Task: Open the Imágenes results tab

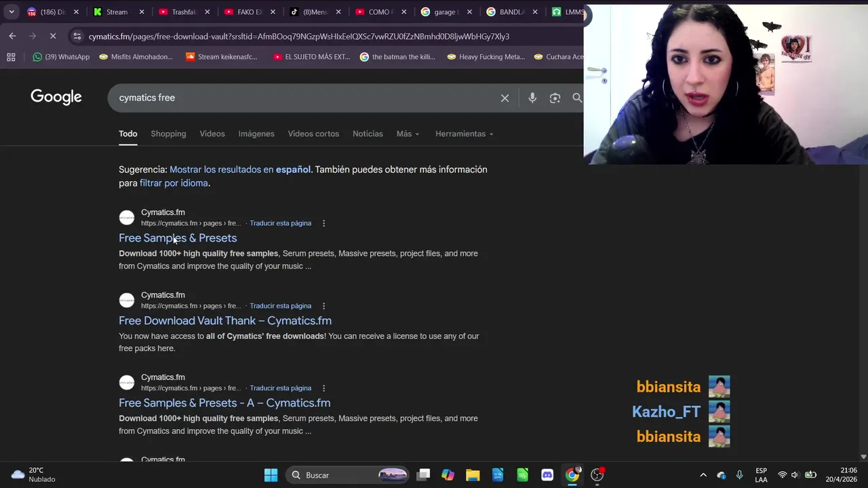Action: pyautogui.click(x=256, y=134)
